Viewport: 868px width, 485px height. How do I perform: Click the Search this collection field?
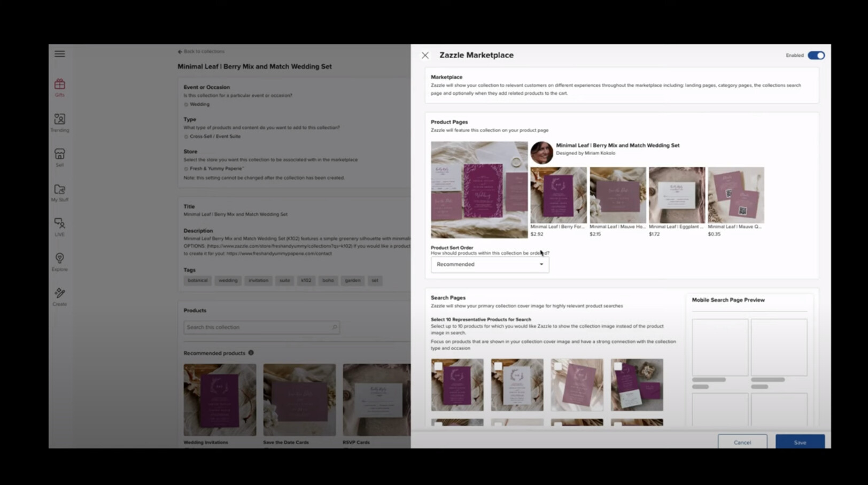point(261,327)
